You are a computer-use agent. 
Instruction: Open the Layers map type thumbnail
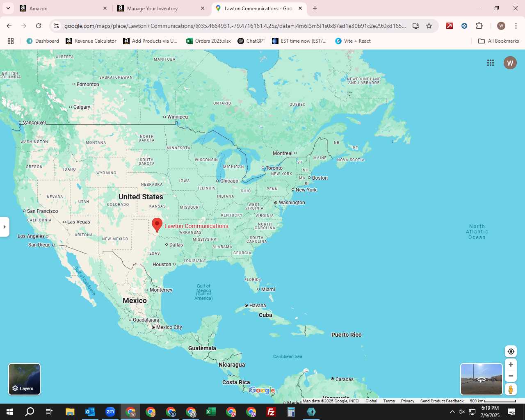25,379
